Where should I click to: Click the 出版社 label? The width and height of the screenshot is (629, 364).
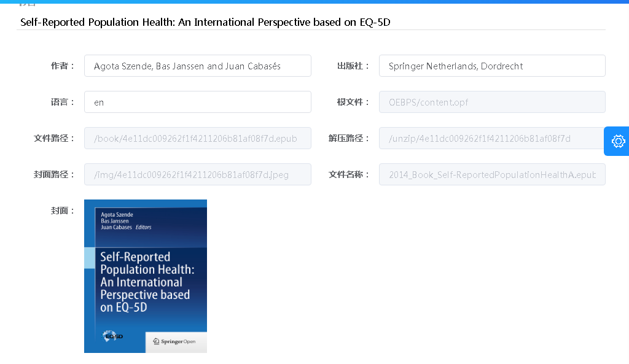[353, 66]
